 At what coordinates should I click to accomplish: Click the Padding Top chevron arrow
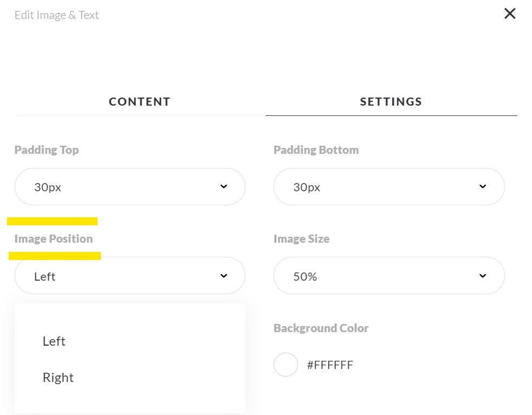(x=224, y=186)
